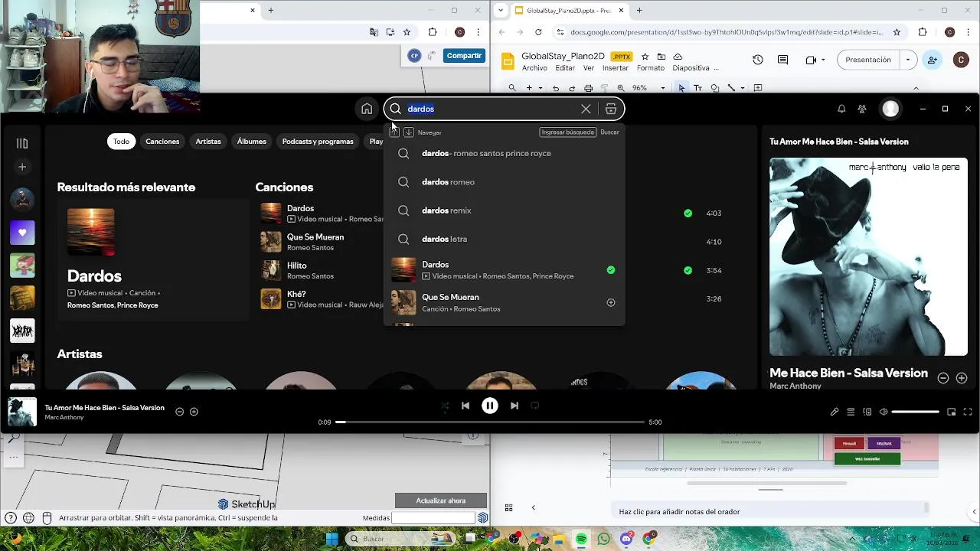Skip to the next track
The image size is (980, 551).
click(x=514, y=406)
